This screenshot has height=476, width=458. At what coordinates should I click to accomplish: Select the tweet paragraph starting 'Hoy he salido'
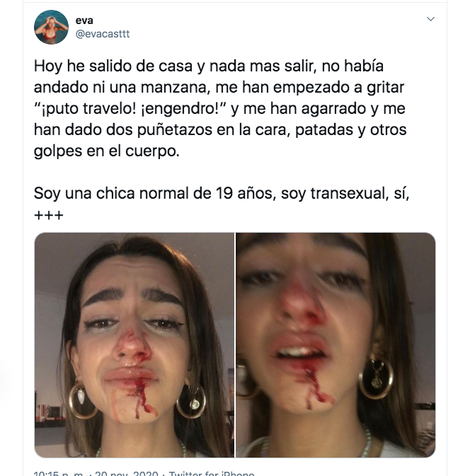click(220, 108)
